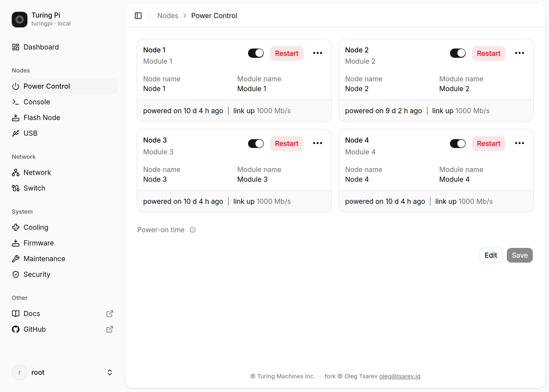Navigate to Security settings
Viewport: 549px width, 392px height.
point(63,274)
